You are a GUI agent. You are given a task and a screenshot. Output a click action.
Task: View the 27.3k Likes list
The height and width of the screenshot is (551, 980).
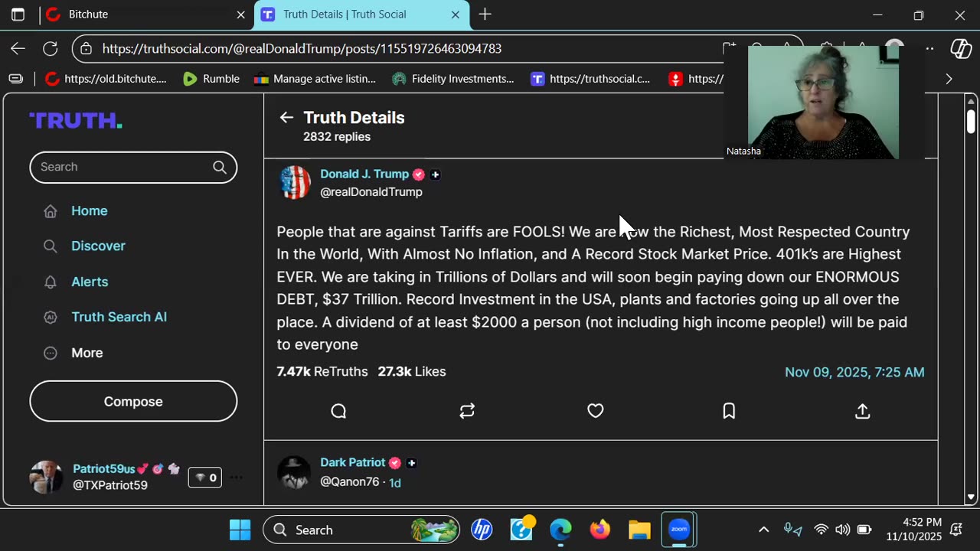tap(412, 372)
